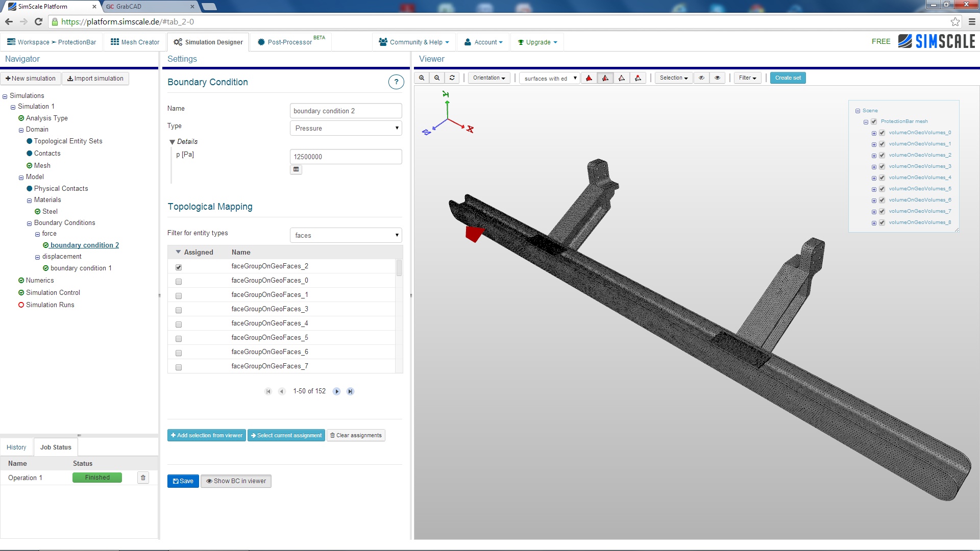The height and width of the screenshot is (551, 980).
Task: Check the faceGroupOnGeoFaces_3 box
Action: point(179,310)
